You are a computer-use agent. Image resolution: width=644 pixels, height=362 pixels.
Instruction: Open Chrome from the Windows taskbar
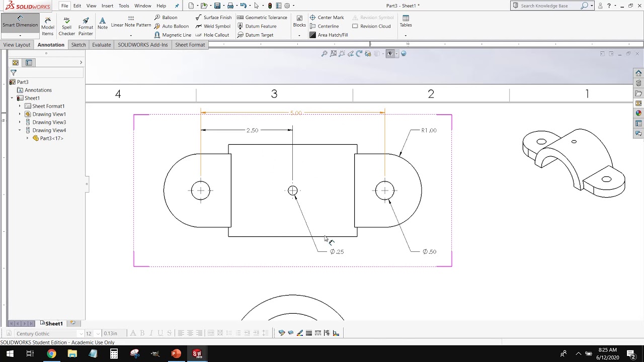point(51,353)
